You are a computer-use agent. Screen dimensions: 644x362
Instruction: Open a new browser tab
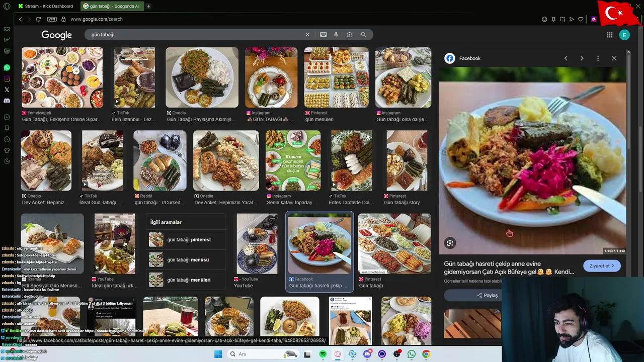(148, 6)
